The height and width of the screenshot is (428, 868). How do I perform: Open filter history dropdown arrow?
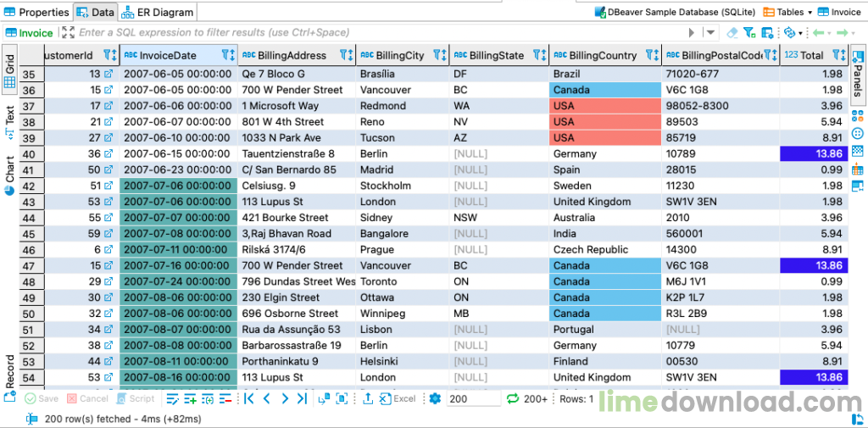click(x=711, y=33)
